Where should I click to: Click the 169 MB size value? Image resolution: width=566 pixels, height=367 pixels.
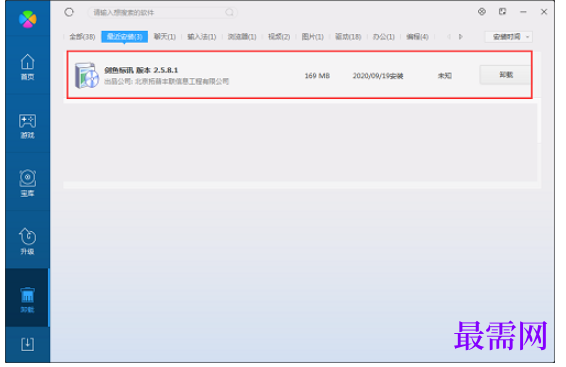pyautogui.click(x=317, y=76)
